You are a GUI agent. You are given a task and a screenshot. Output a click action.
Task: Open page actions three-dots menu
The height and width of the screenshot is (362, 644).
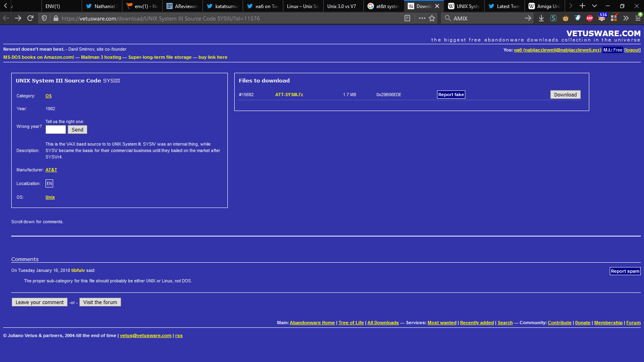click(x=422, y=18)
